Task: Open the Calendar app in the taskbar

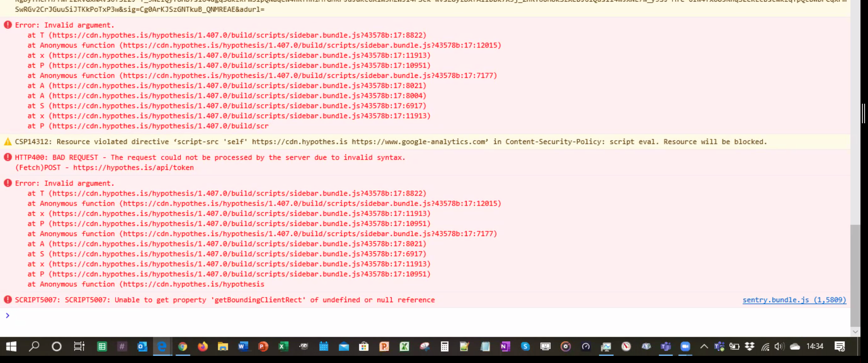Action: (324, 346)
